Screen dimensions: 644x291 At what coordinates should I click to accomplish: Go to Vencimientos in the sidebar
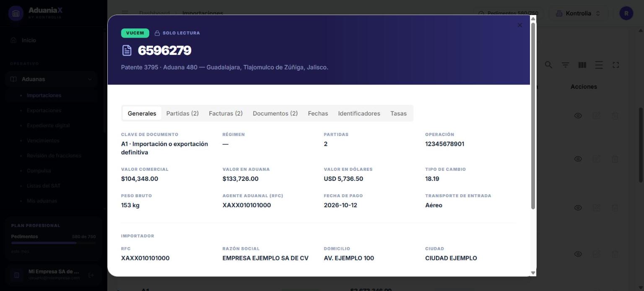pos(43,141)
